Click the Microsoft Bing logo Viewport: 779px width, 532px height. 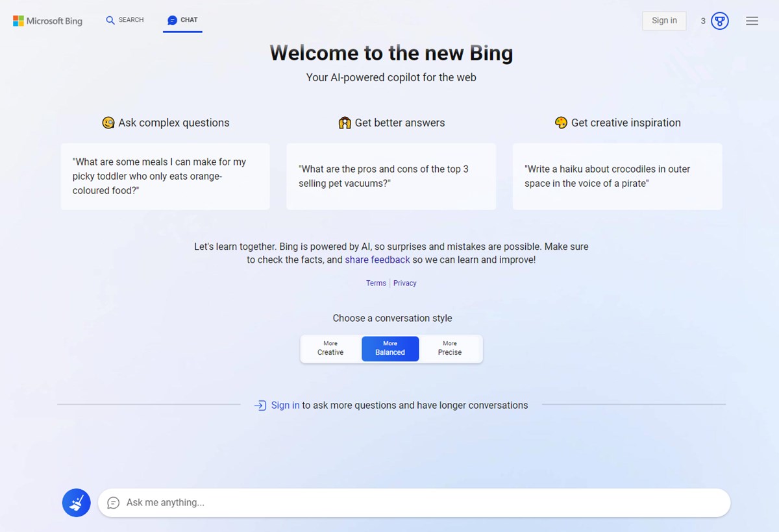(x=47, y=21)
